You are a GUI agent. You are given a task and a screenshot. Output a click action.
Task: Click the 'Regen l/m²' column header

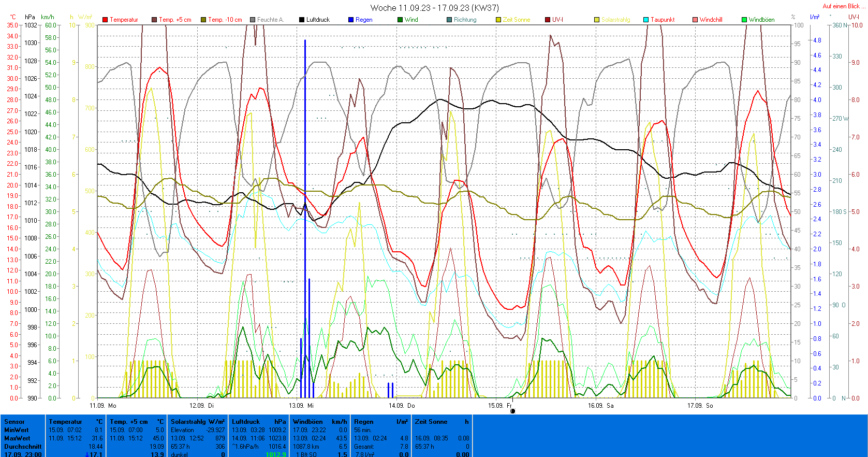(x=381, y=422)
